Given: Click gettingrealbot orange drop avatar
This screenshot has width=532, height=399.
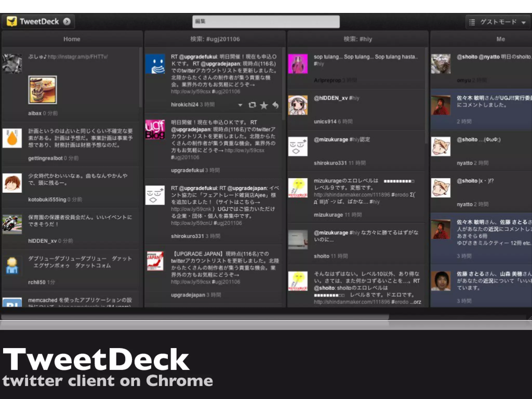Looking at the screenshot, I should pos(12,138).
